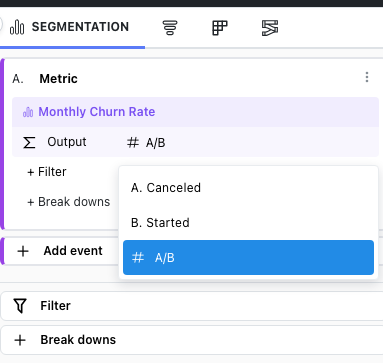The image size is (383, 363).
Task: Open the global Break downs section
Action: pyautogui.click(x=192, y=340)
